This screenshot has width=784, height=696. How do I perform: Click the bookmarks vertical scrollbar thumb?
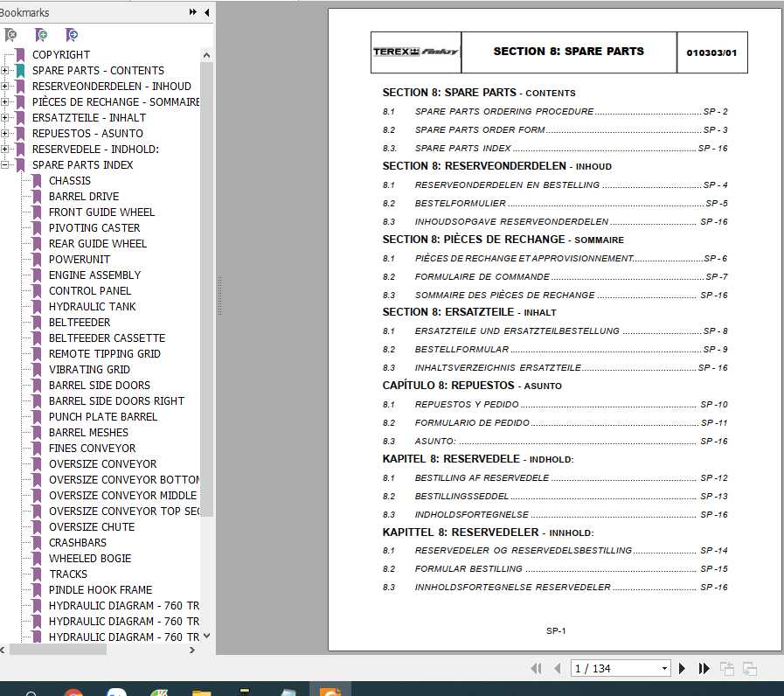[x=206, y=289]
